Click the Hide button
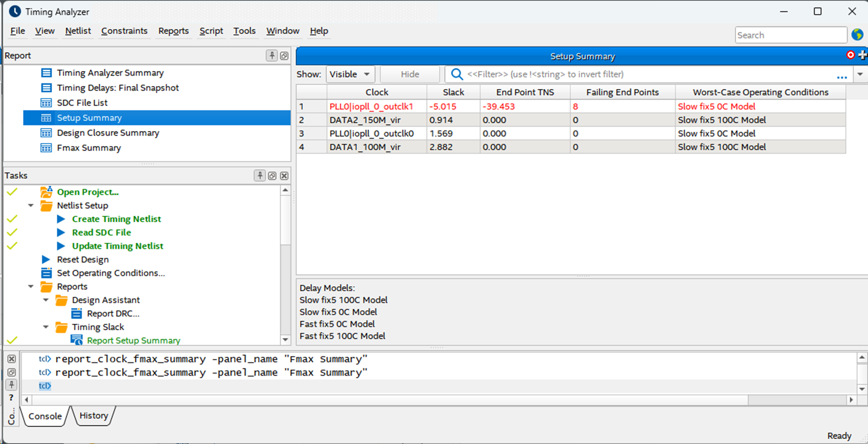Screen dimensions: 868x444 [x=410, y=74]
